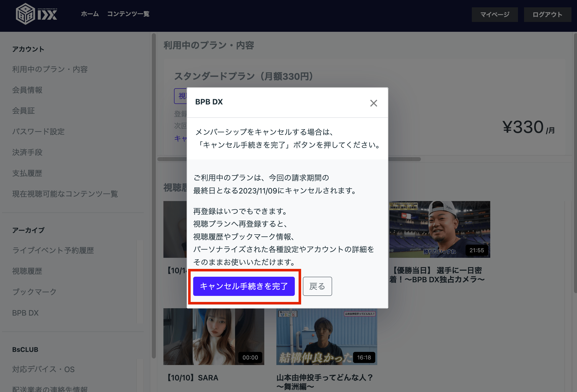Open the 山本由伸投手 video thumbnail
Viewport: 577px width, 392px height.
(327, 337)
